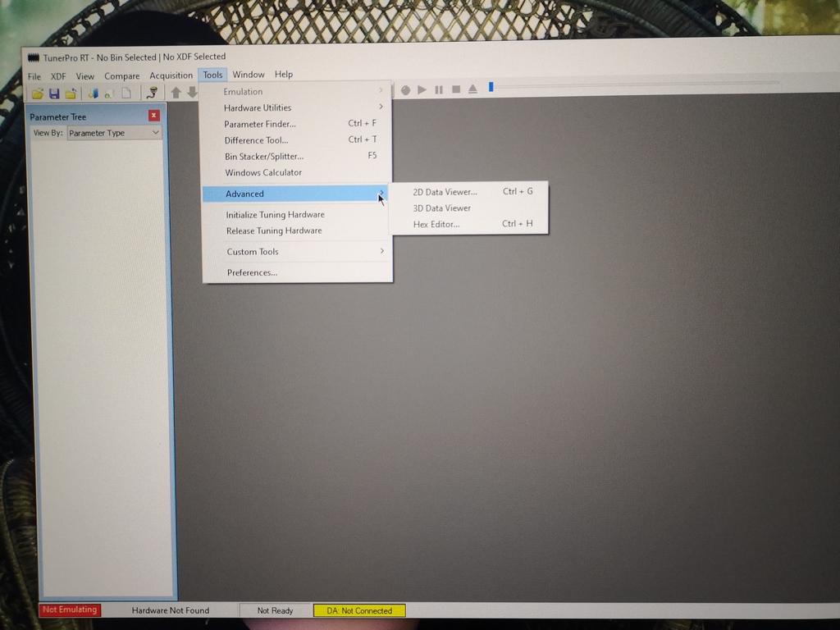
Task: Select 2D Data Viewer menu entry
Action: point(445,192)
